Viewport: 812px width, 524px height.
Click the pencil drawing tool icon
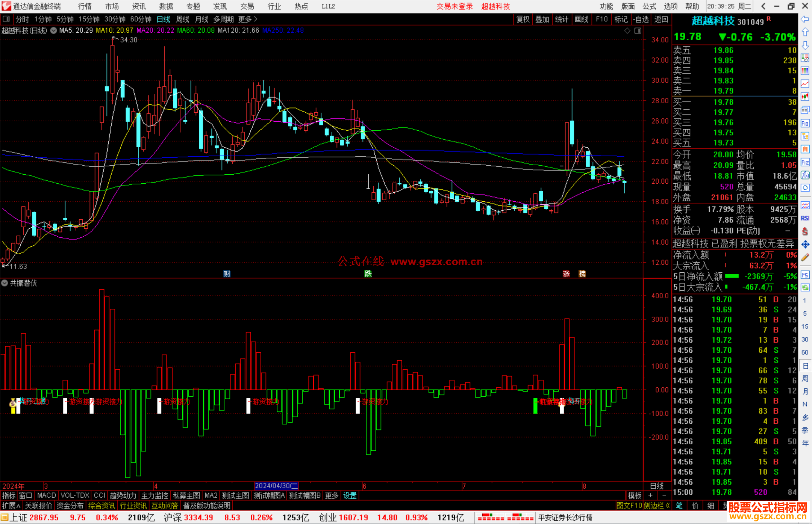(x=805, y=258)
